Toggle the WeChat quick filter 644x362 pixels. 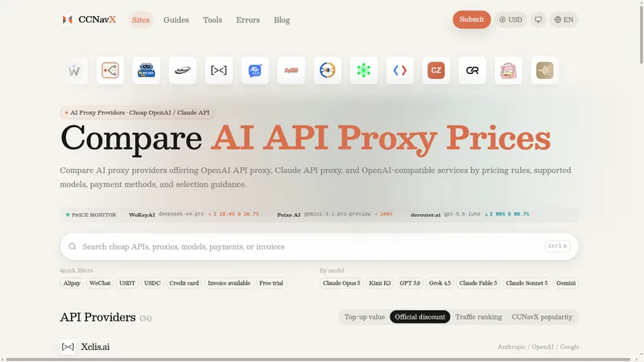click(x=100, y=283)
